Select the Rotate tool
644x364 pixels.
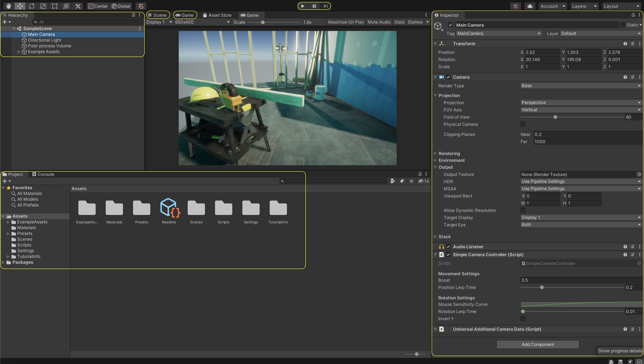31,6
